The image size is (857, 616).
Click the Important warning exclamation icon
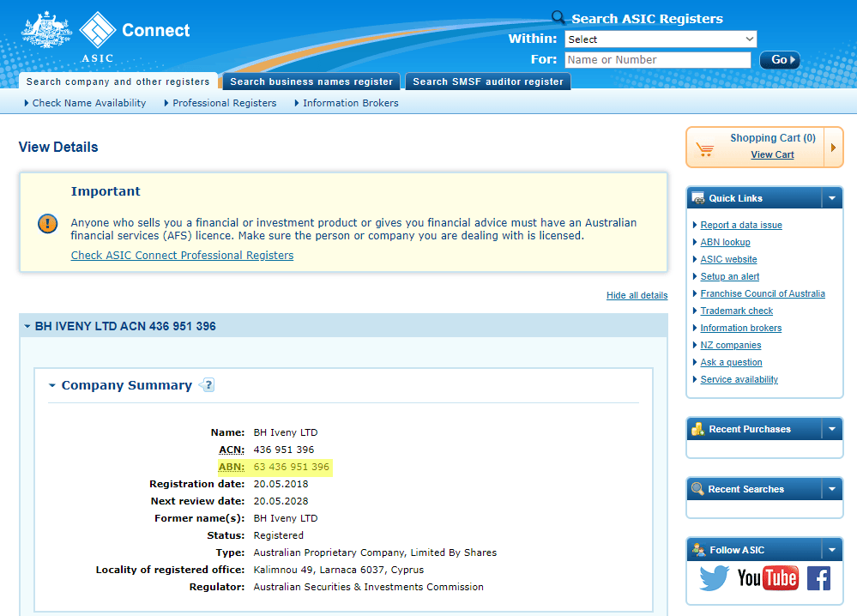click(47, 224)
